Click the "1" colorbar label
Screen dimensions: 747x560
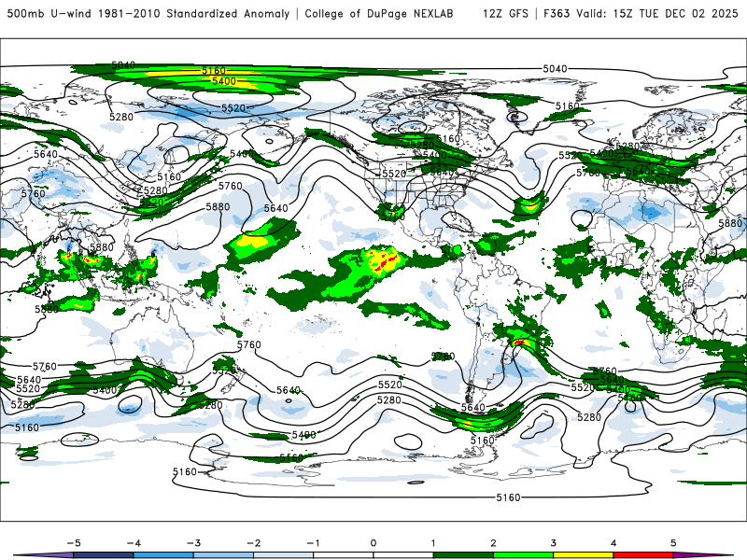[x=433, y=543]
